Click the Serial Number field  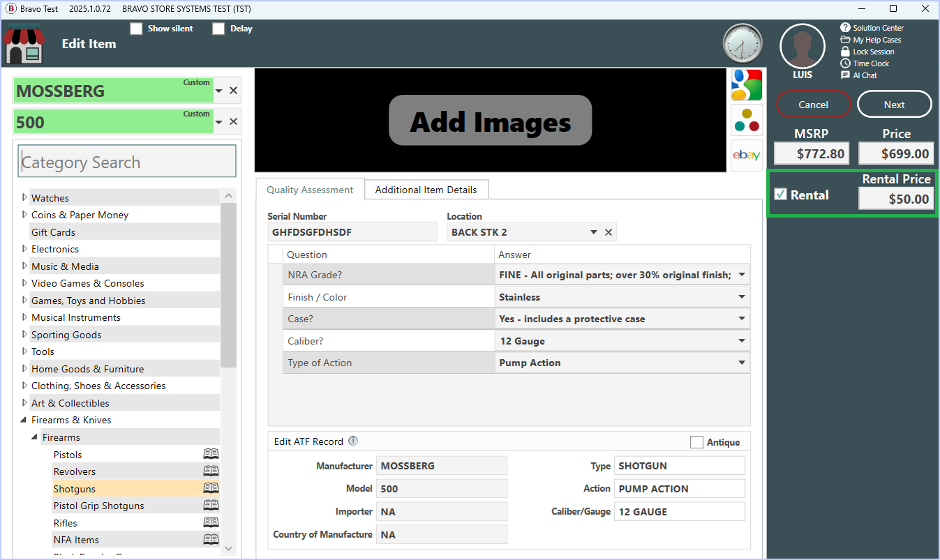click(x=352, y=232)
